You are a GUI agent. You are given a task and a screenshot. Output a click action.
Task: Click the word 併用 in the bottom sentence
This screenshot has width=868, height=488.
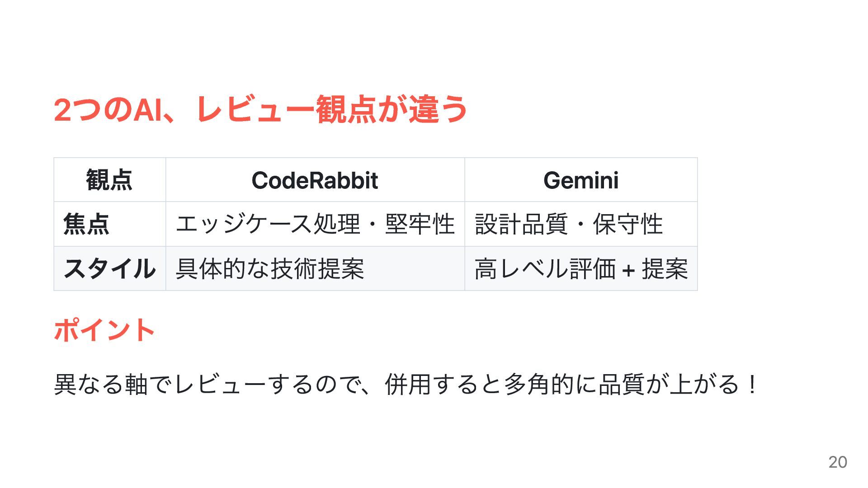tap(408, 384)
